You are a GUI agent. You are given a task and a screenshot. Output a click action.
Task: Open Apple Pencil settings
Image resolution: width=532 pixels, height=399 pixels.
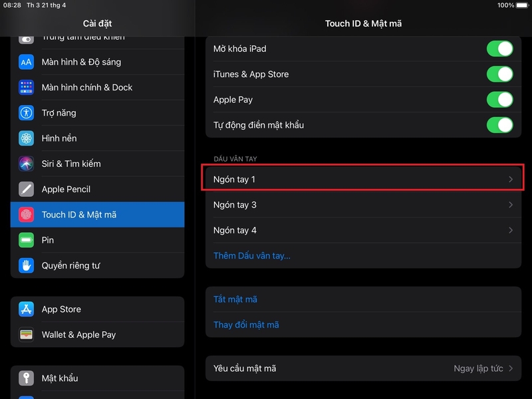coord(97,190)
